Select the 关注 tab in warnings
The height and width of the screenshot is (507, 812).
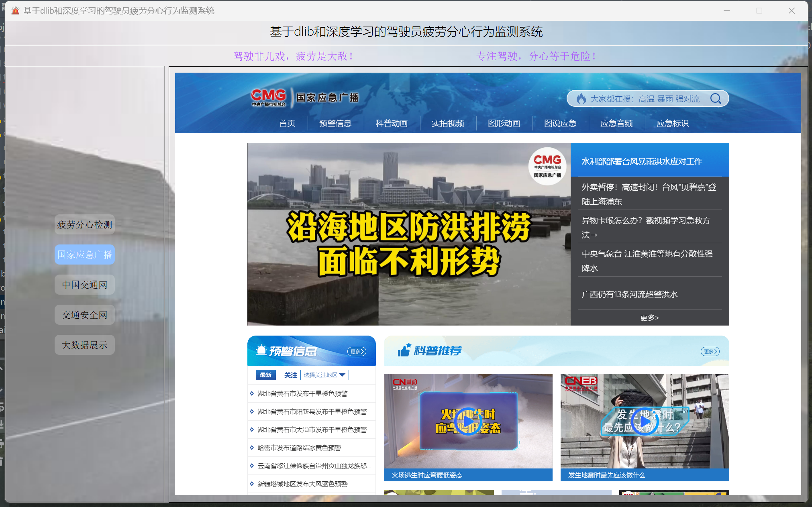pyautogui.click(x=291, y=375)
